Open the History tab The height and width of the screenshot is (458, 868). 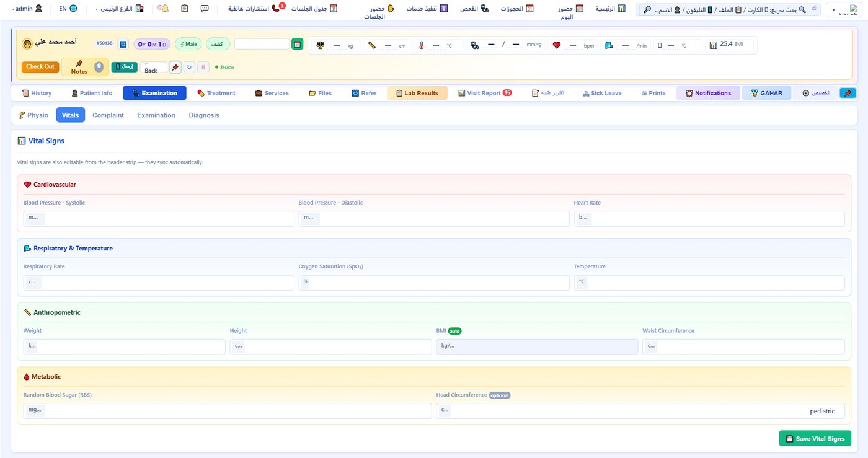(x=37, y=93)
